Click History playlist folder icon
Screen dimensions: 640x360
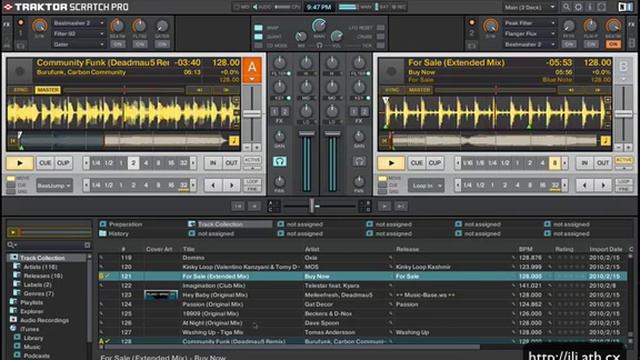103,233
